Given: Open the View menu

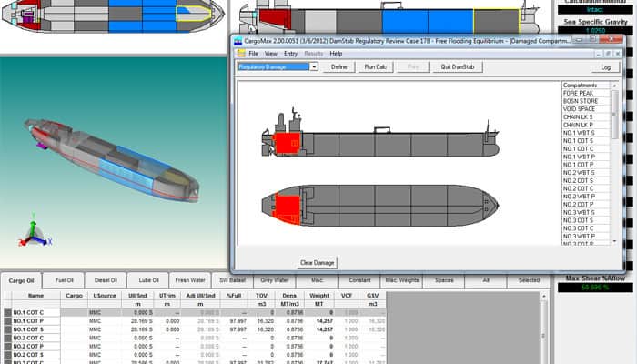Looking at the screenshot, I should click(x=270, y=54).
